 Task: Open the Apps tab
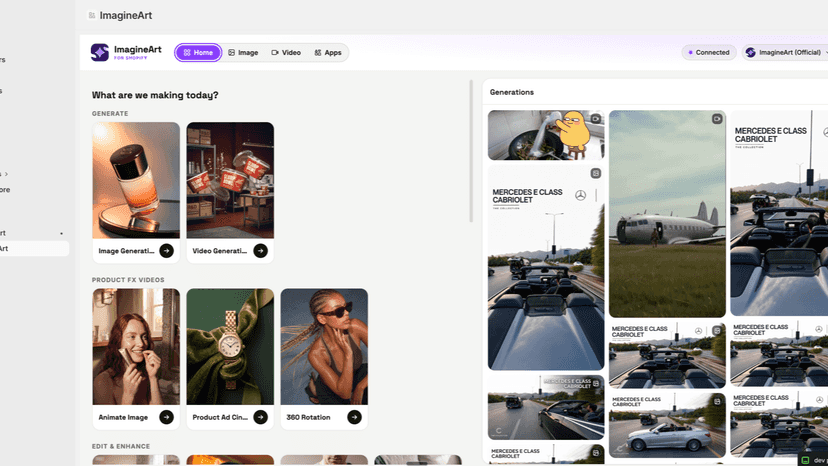click(328, 52)
